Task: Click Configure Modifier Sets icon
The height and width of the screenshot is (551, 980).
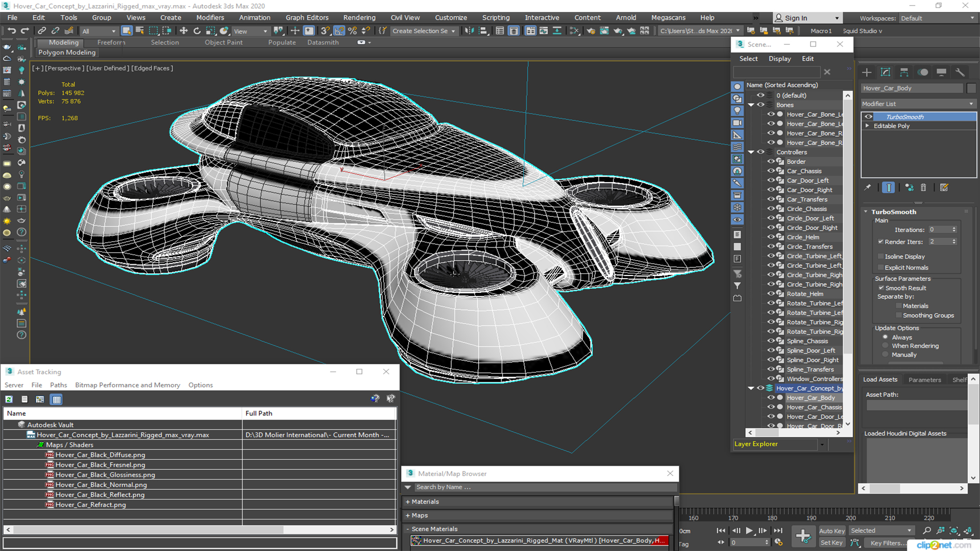Action: (944, 188)
